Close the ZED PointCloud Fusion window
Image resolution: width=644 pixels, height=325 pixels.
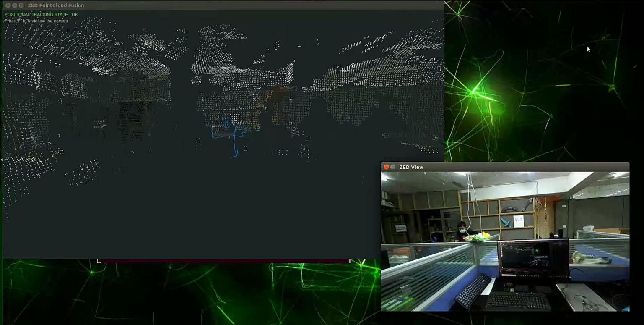point(8,5)
